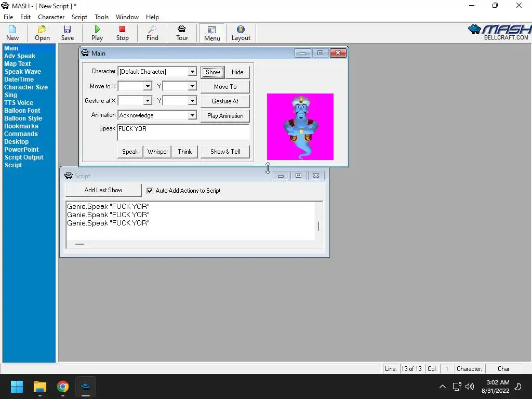Select Script Output in sidebar
This screenshot has height=399, width=532.
[x=24, y=157]
